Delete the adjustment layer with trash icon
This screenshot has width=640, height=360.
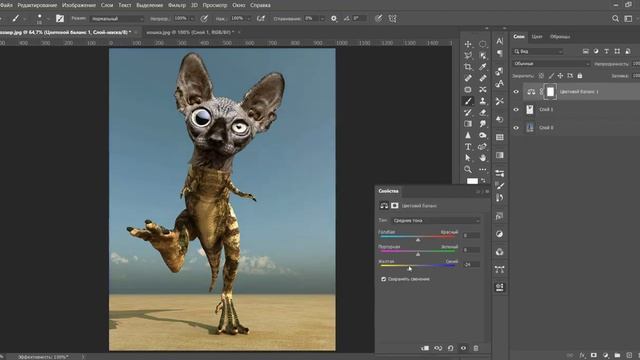click(x=476, y=348)
